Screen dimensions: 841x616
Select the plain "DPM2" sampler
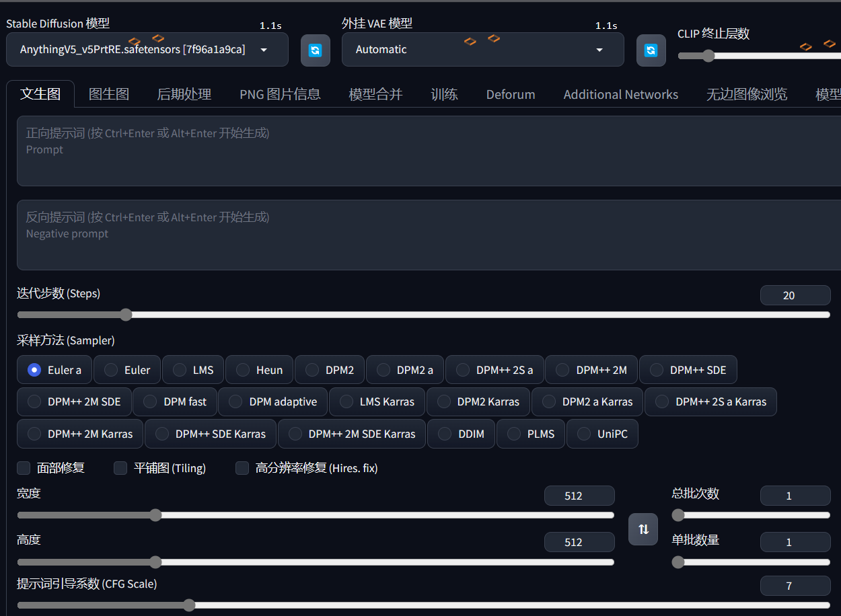click(330, 370)
